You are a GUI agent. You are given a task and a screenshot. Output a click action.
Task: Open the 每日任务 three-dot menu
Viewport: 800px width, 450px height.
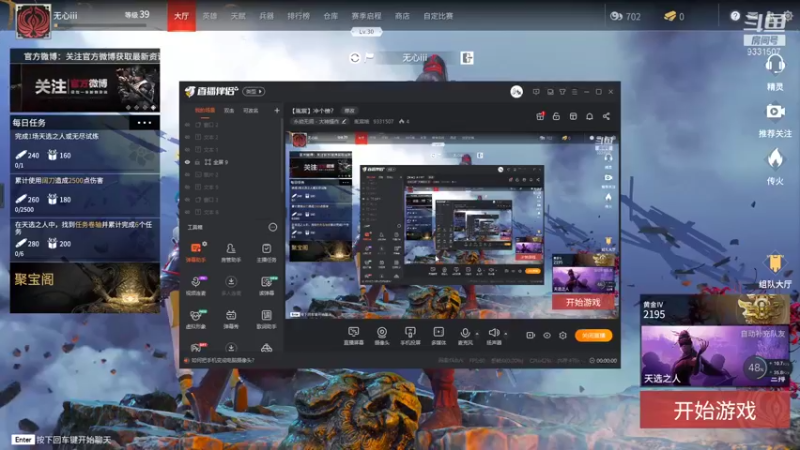(x=144, y=122)
